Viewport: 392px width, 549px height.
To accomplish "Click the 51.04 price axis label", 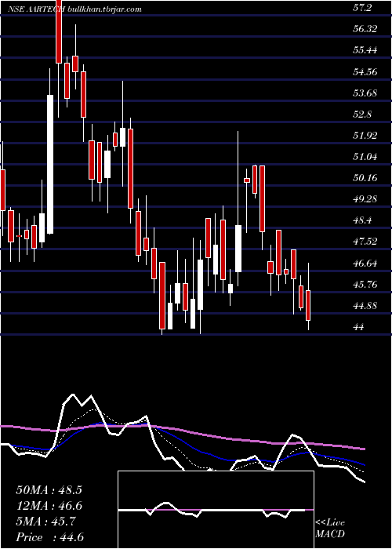I will 365,157.
